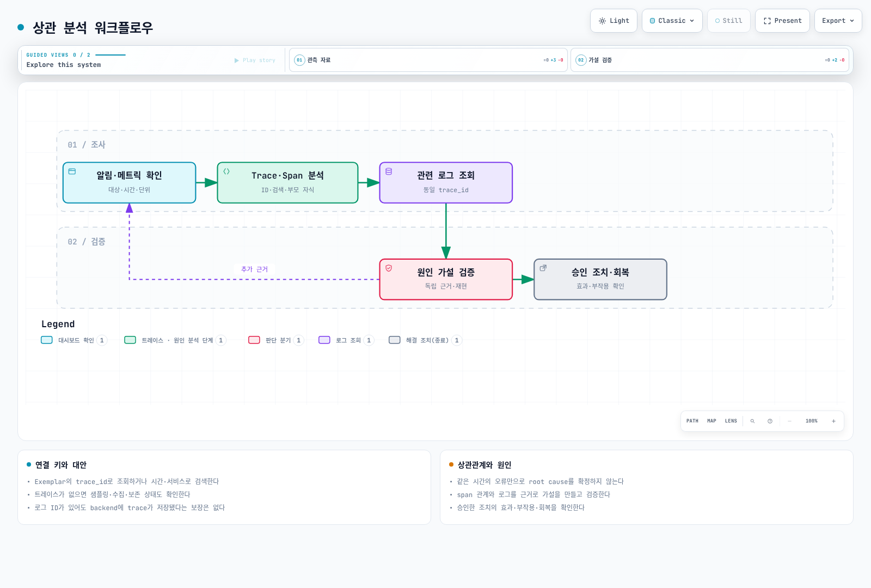Open guided view 02 가설 검증
Viewport: 871px width, 588px height.
tap(710, 60)
